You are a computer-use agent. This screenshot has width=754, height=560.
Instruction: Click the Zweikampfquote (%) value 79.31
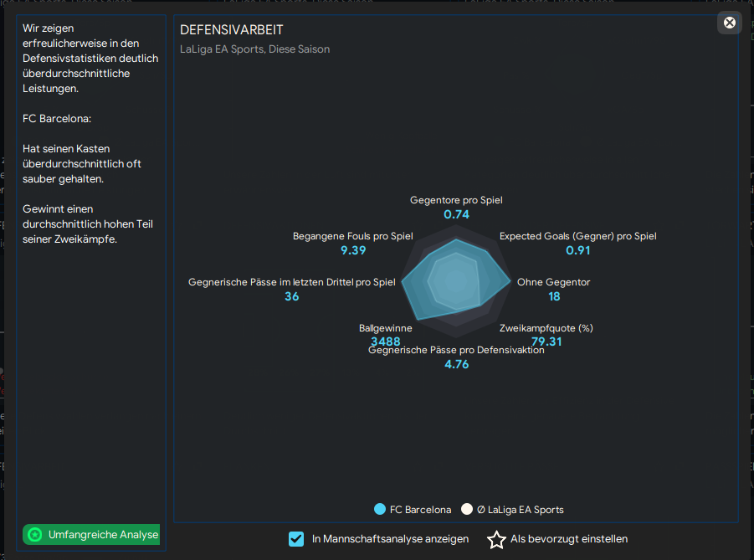(x=546, y=342)
